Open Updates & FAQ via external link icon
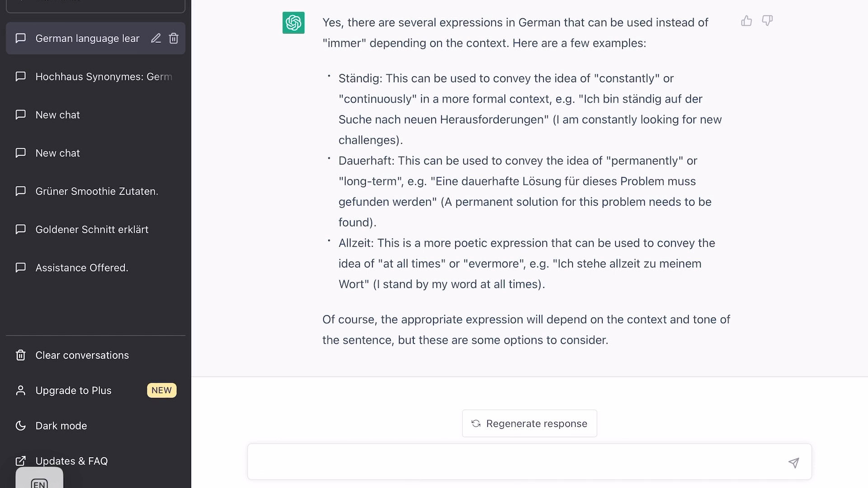Image resolution: width=868 pixels, height=488 pixels. click(21, 460)
